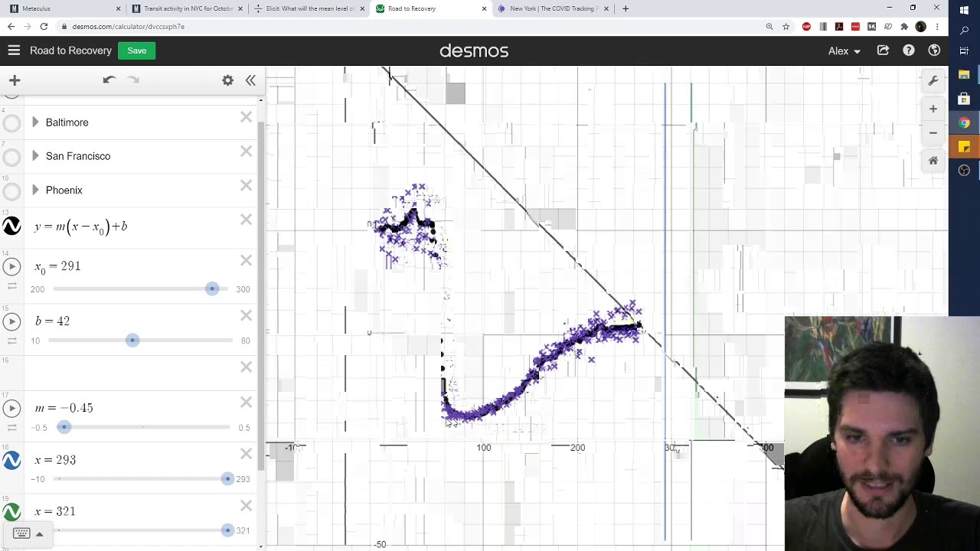The height and width of the screenshot is (551, 980).
Task: Click the Windows Start button
Action: [964, 9]
